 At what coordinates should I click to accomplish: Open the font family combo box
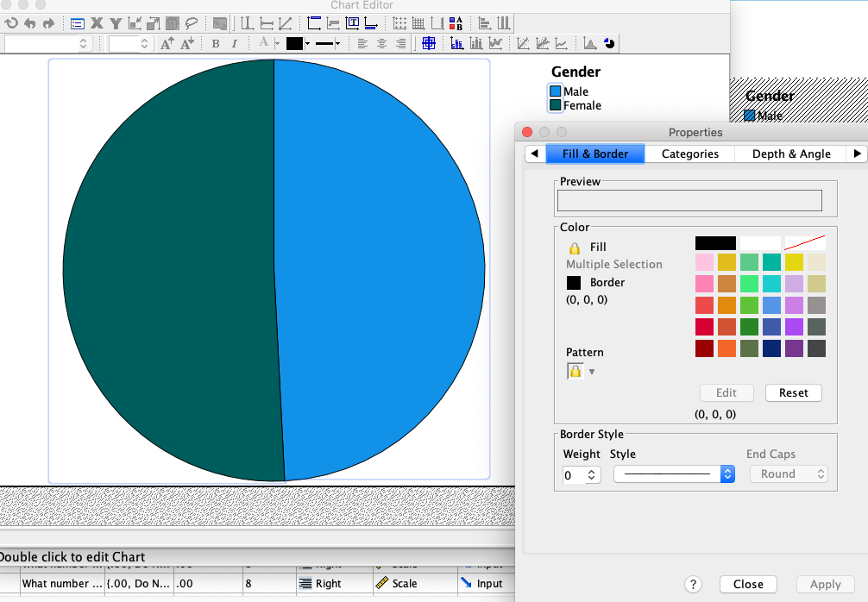pyautogui.click(x=47, y=44)
